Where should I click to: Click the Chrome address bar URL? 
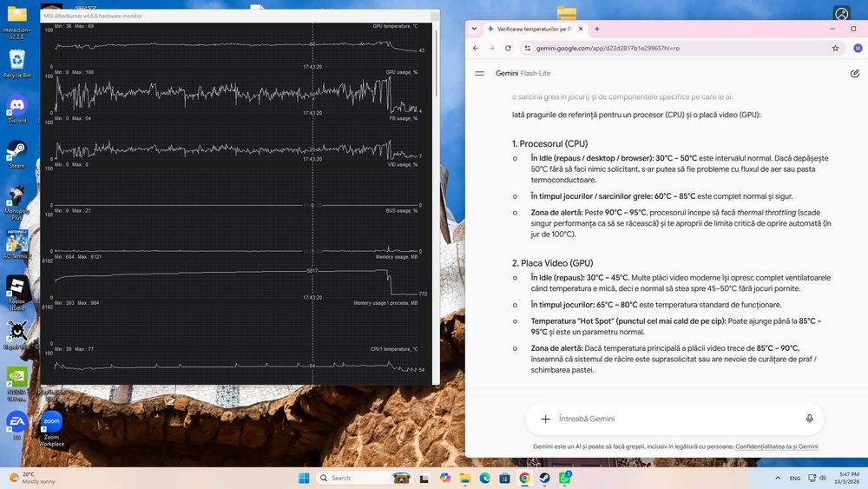[x=608, y=48]
